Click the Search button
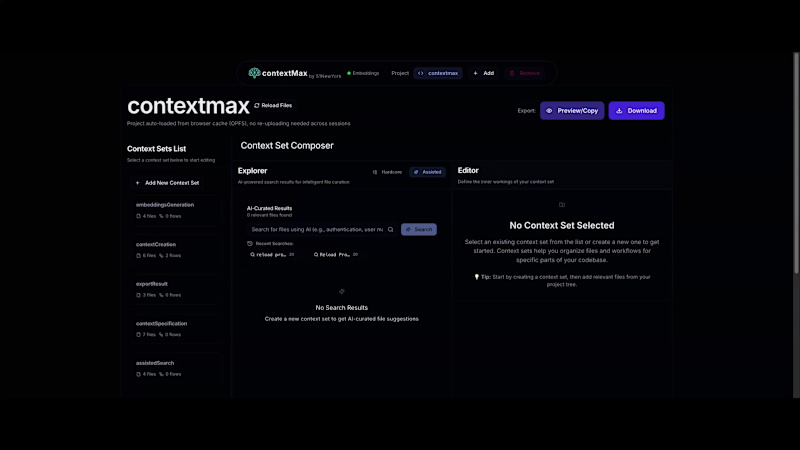Screen dimensions: 800x450 click(x=419, y=230)
